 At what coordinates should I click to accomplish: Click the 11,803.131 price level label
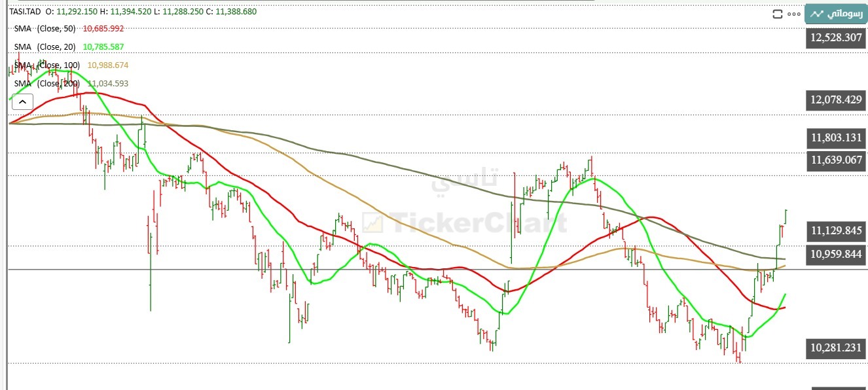coord(836,138)
